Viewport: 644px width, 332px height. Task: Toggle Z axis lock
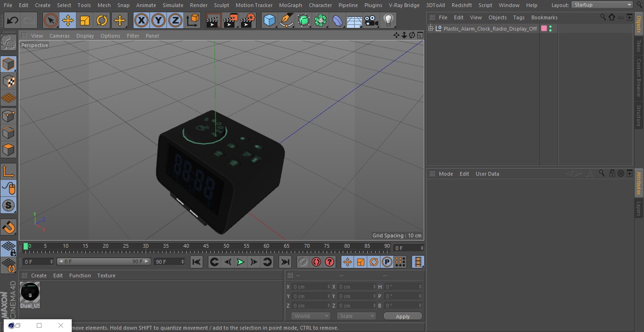coord(175,20)
